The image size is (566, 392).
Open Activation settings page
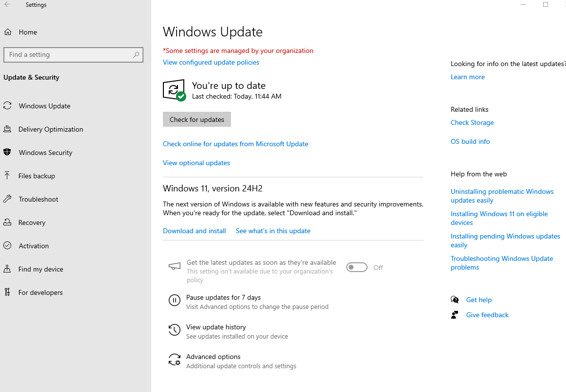[34, 246]
